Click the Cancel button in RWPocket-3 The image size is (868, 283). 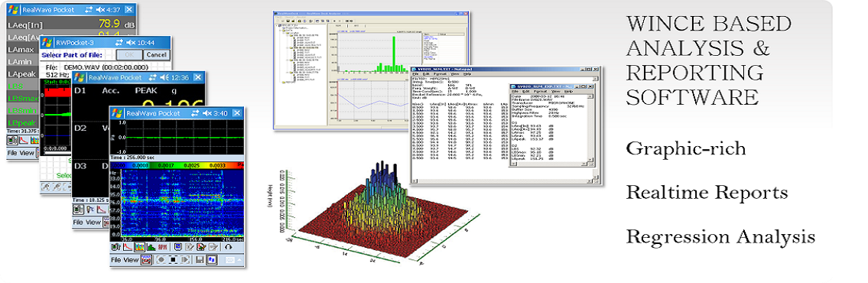[x=156, y=55]
